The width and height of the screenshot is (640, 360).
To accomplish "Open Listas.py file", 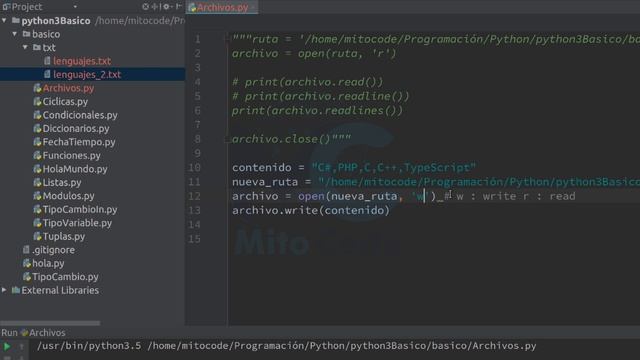I will tap(62, 182).
